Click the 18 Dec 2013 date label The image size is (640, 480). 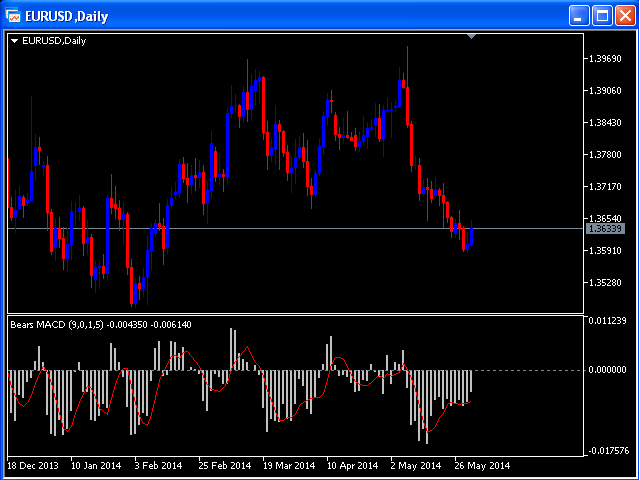[x=33, y=465]
